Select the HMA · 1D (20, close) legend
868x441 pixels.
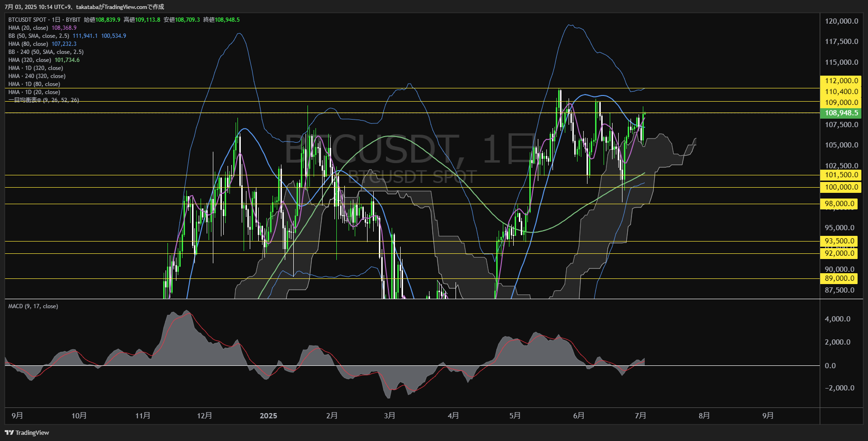pos(34,92)
